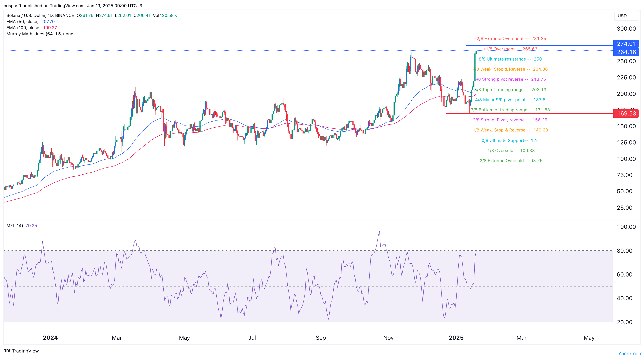Click the crispus9 published on TradingView header
The image size is (644, 357).
[72, 6]
